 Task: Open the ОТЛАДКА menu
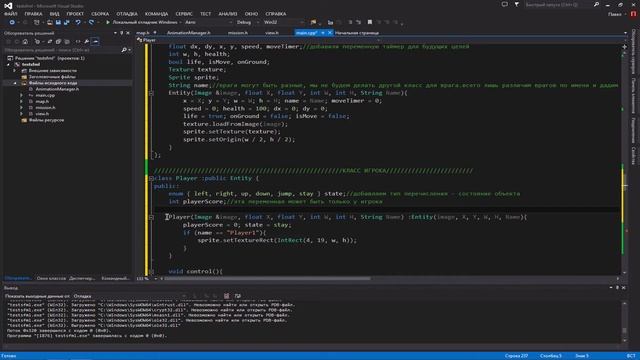[x=127, y=14]
